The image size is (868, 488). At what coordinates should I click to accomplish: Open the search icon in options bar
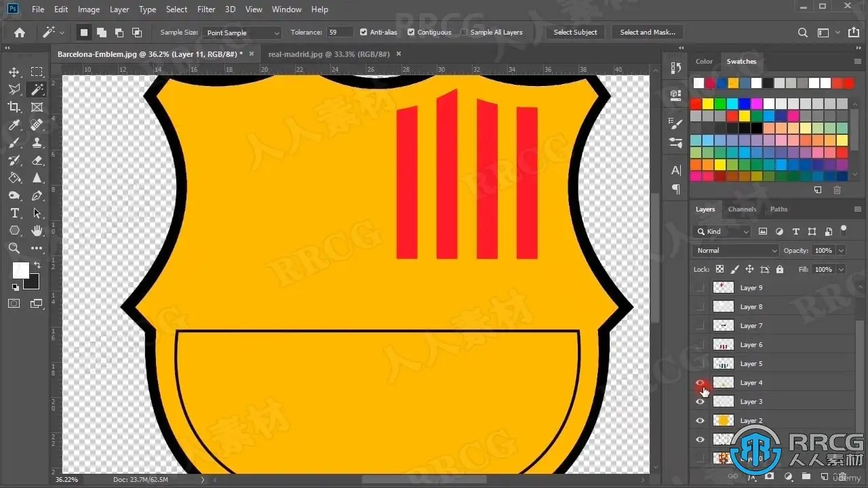click(802, 33)
